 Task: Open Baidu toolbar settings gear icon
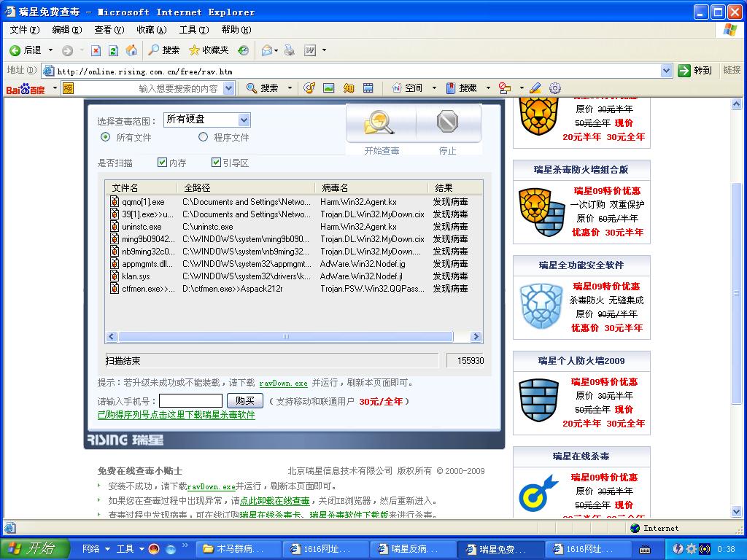tap(555, 88)
